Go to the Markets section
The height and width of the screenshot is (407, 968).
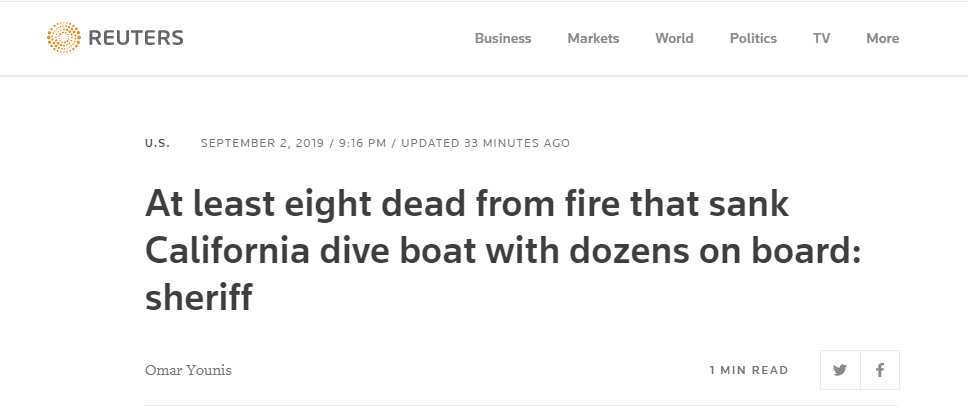click(x=593, y=38)
